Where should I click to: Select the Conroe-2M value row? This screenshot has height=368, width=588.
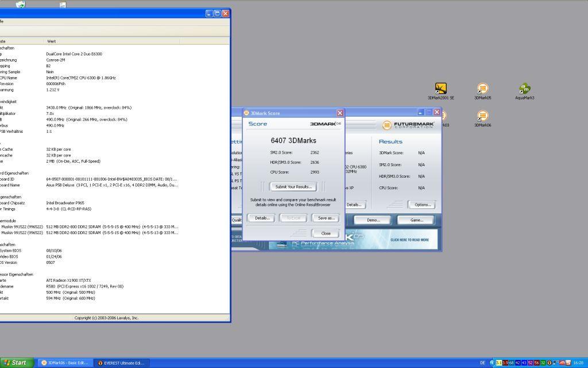[56, 60]
